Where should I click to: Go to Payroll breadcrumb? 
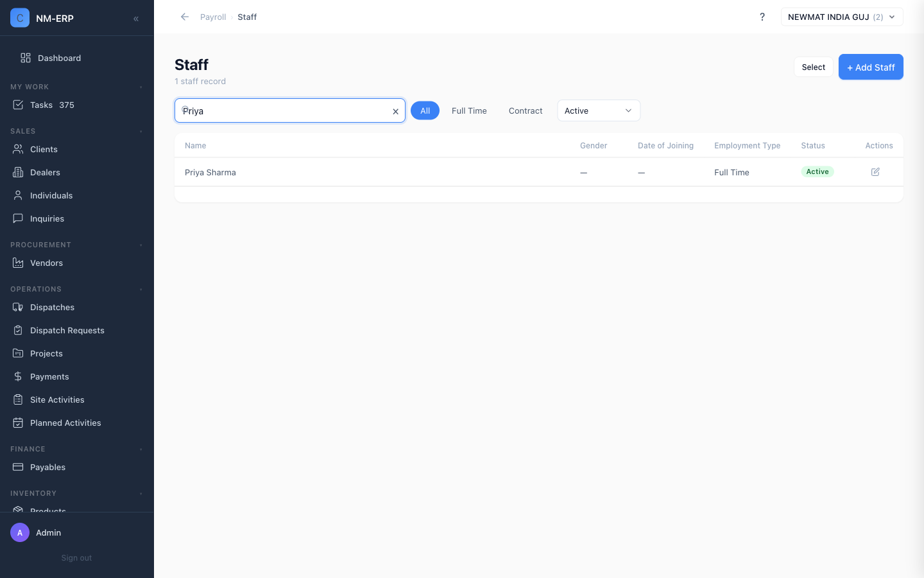click(213, 17)
